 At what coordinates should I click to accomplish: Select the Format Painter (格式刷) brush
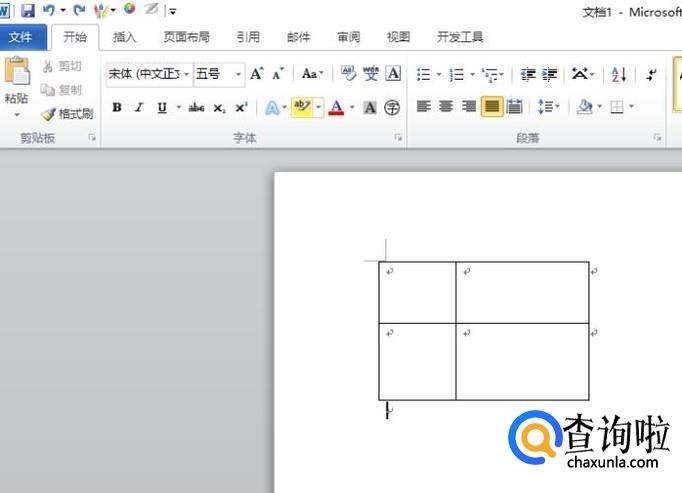point(67,114)
